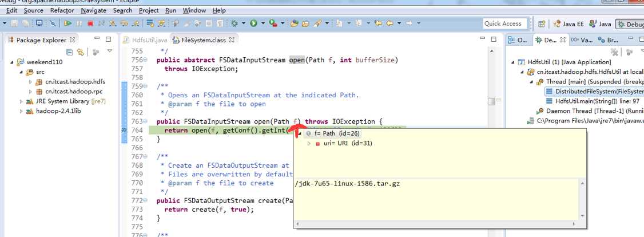The image size is (644, 237).
Task: Click the Step Over icon
Action: 124,23
